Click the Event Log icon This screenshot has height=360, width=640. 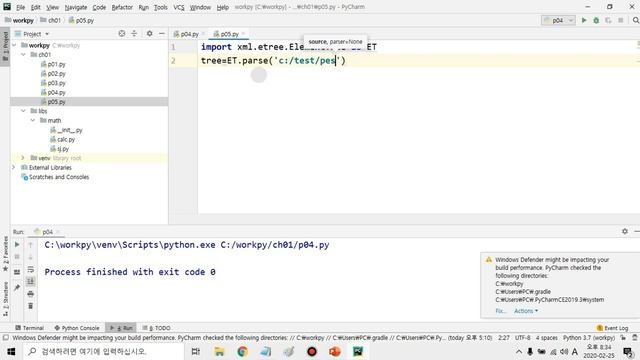[612, 328]
